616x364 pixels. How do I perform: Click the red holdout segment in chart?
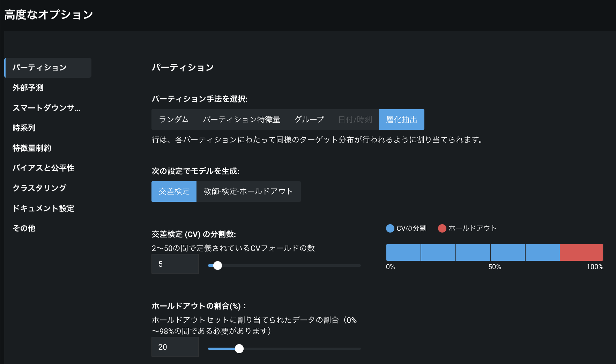click(581, 252)
